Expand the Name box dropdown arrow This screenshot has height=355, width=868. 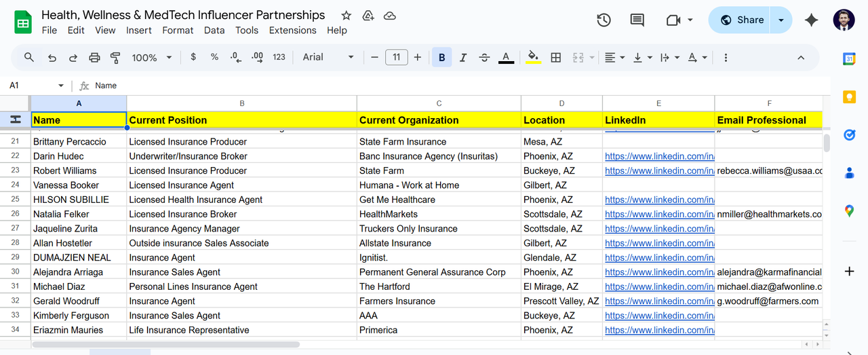(61, 86)
